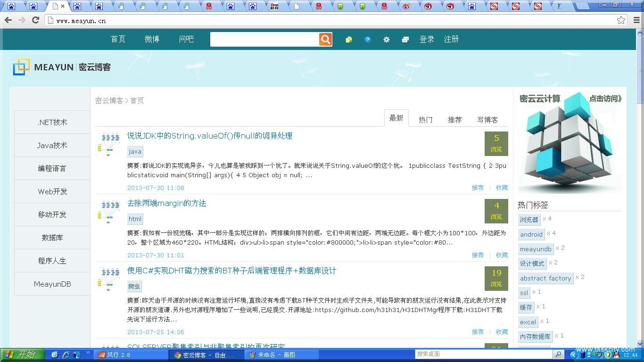Click the desktop search magnifier in taskbar
644x362 pixels.
click(x=558, y=354)
